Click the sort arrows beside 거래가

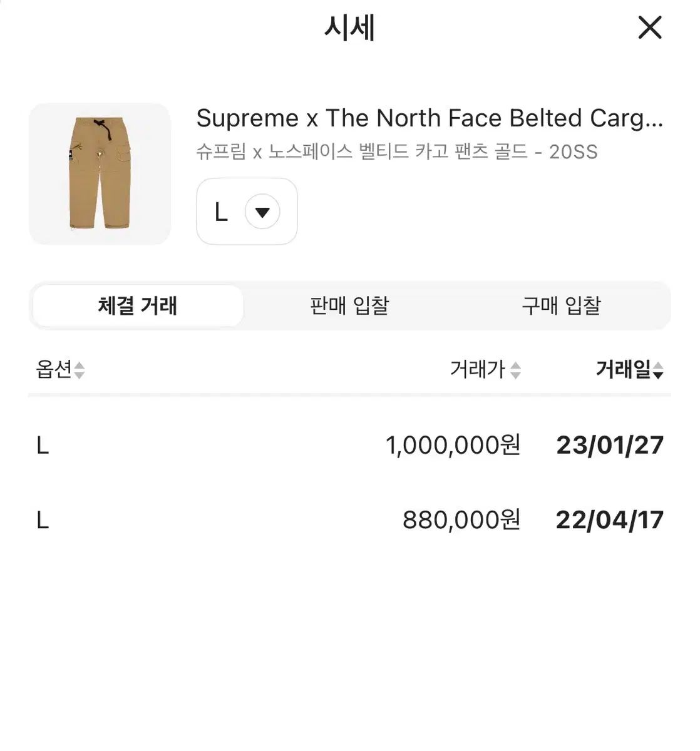515,370
